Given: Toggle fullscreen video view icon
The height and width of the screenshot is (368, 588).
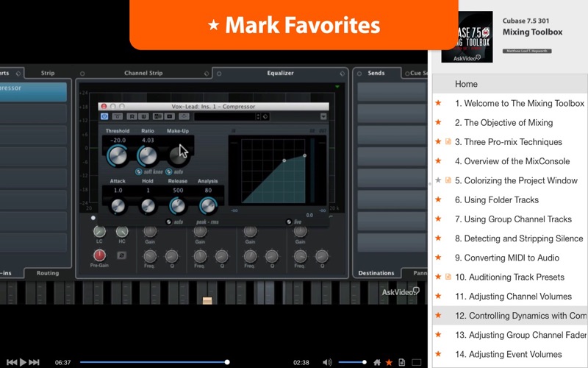Looking at the screenshot, I should (417, 362).
